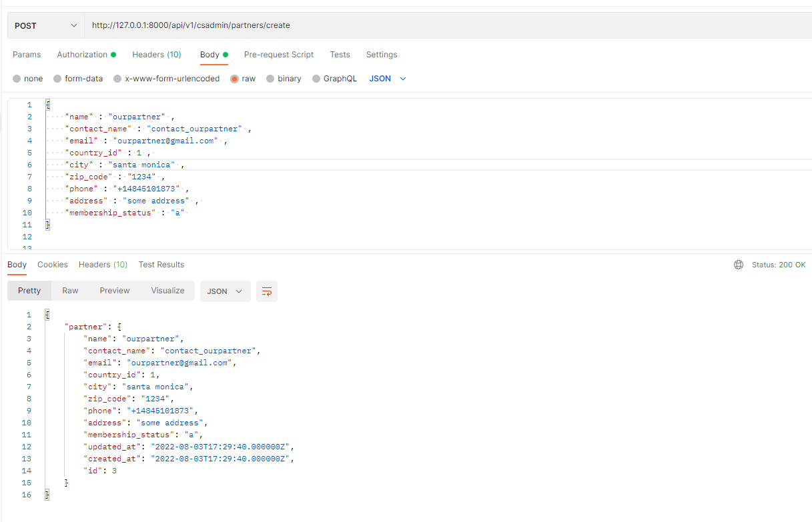The width and height of the screenshot is (812, 522).
Task: Click the "created_at" key in the response
Action: [x=112, y=459]
